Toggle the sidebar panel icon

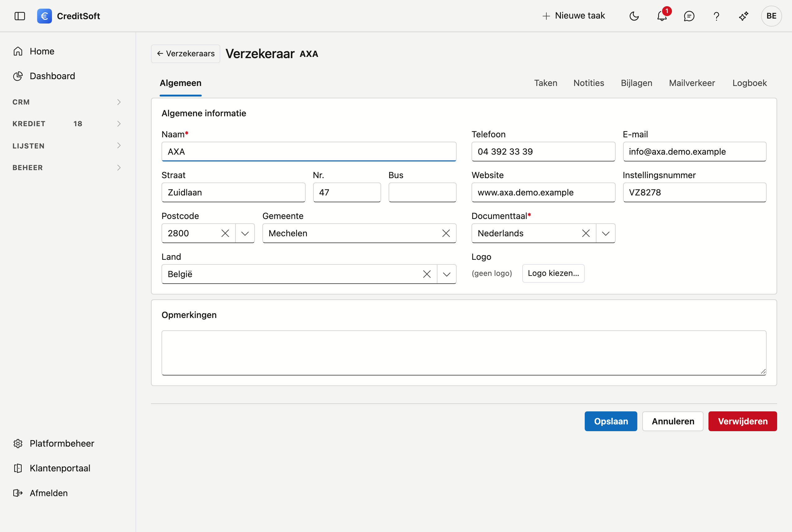pos(20,16)
